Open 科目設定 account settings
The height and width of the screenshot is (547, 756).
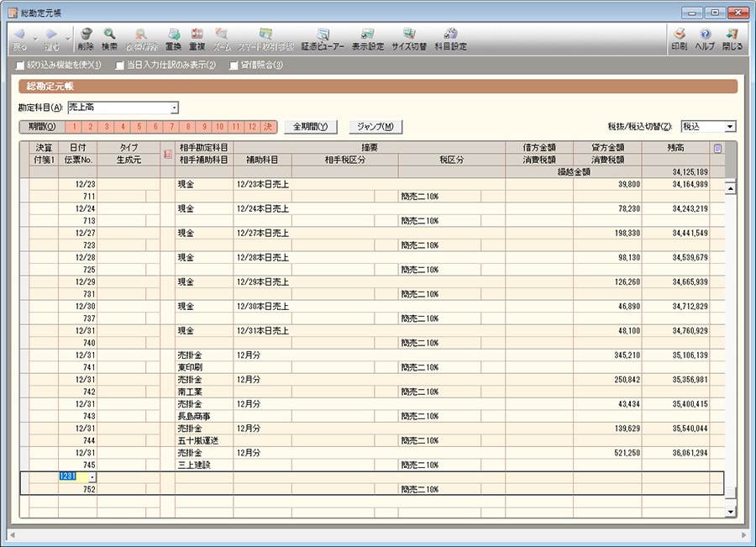click(x=449, y=39)
